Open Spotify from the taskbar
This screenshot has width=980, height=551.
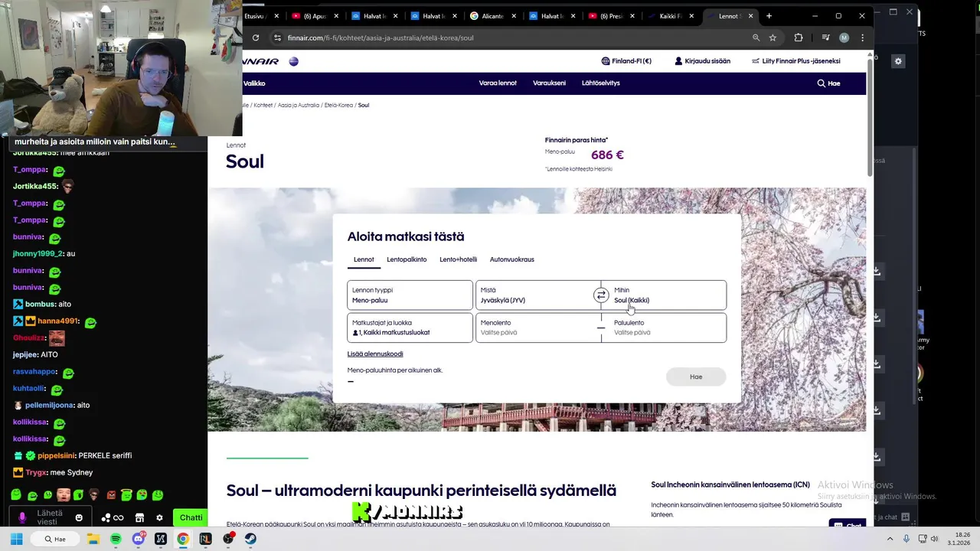[x=116, y=539]
